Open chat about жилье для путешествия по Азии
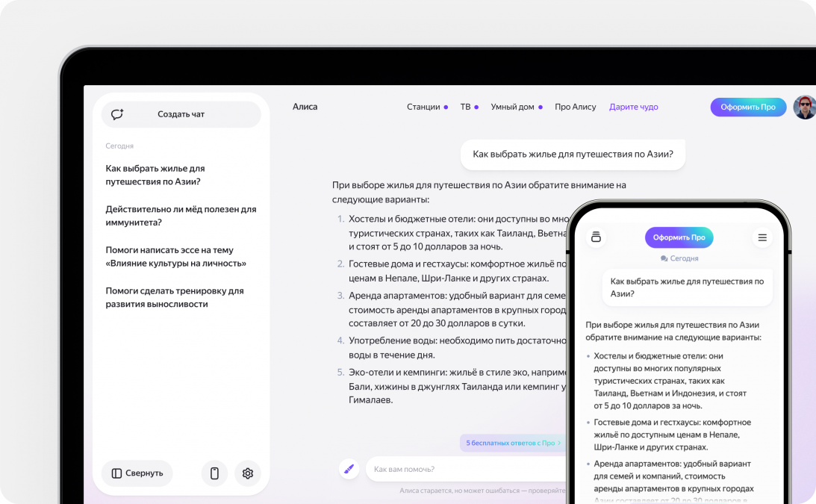 [x=155, y=175]
